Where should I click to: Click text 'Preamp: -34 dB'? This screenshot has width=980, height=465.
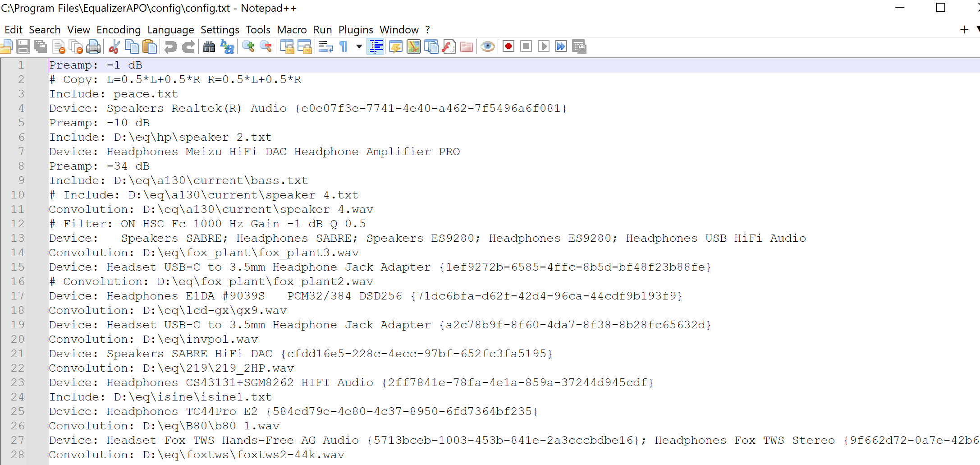(99, 166)
